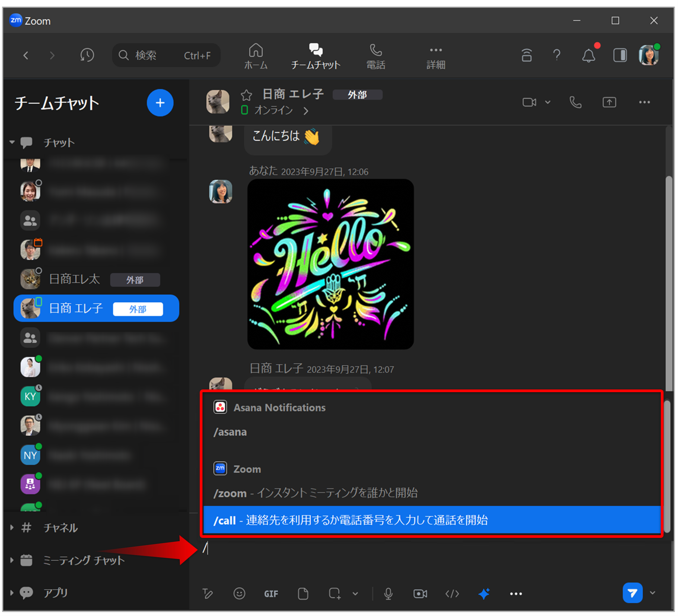Click the 外部 badge in chat header

(357, 95)
